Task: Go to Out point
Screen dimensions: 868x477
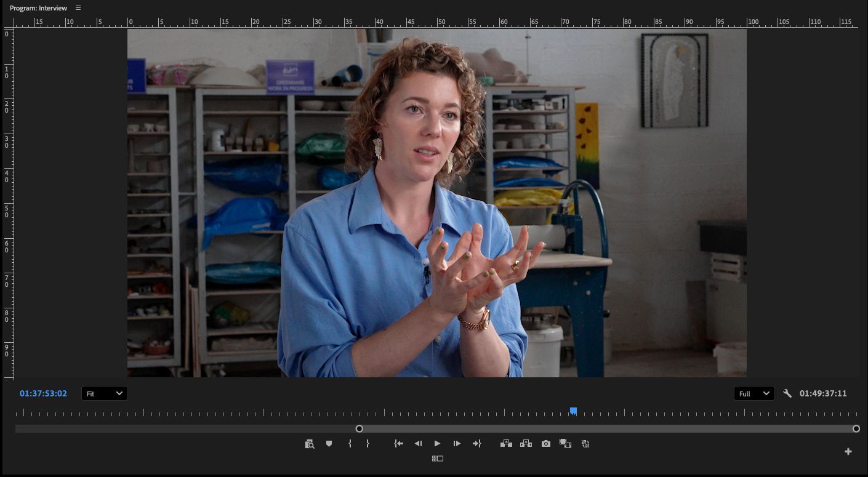Action: [476, 443]
